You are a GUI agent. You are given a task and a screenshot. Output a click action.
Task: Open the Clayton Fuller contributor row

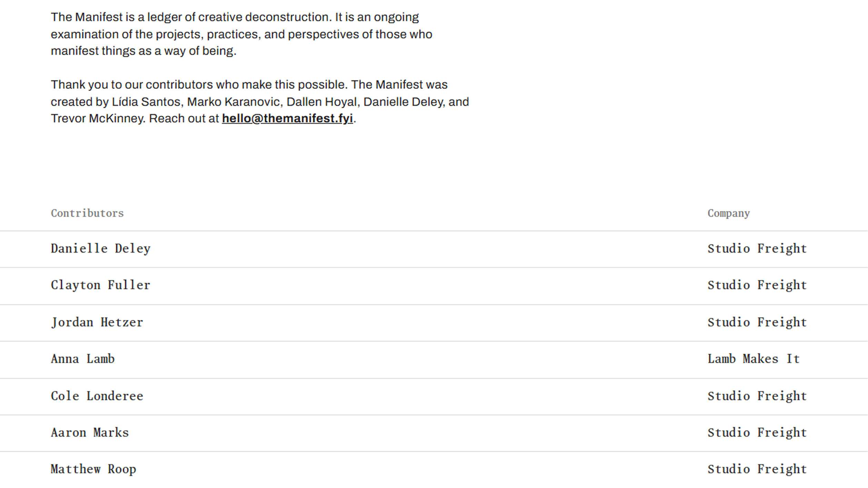point(101,285)
